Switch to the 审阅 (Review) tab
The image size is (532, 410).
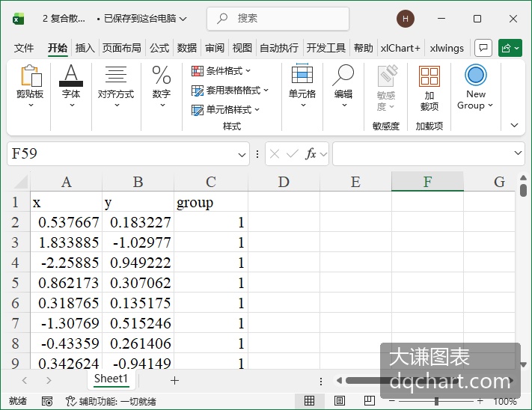(x=215, y=48)
